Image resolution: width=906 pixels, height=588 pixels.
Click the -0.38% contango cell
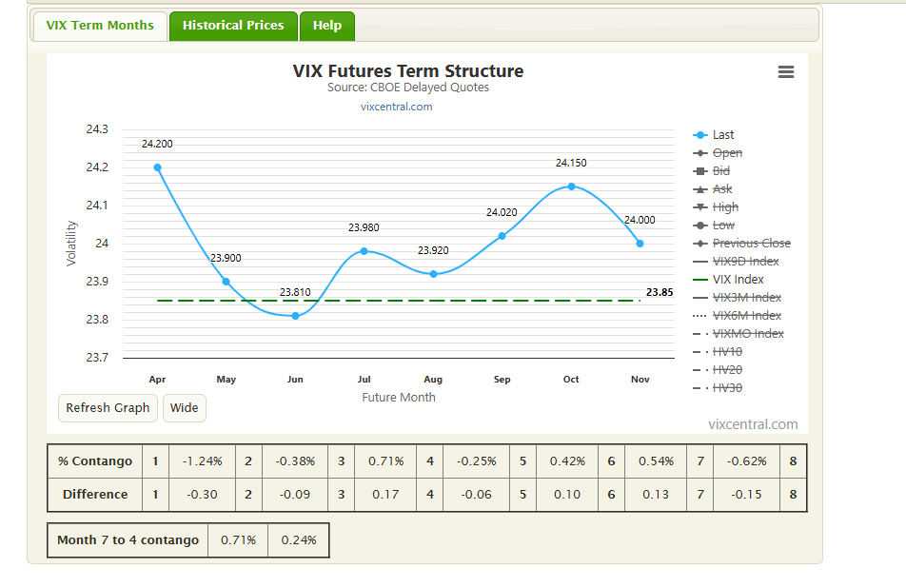point(295,461)
